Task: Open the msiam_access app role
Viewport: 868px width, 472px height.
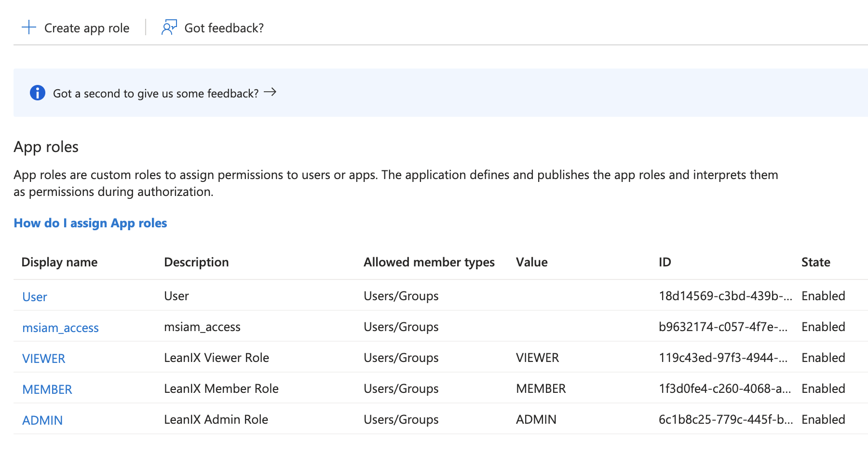Action: tap(60, 328)
